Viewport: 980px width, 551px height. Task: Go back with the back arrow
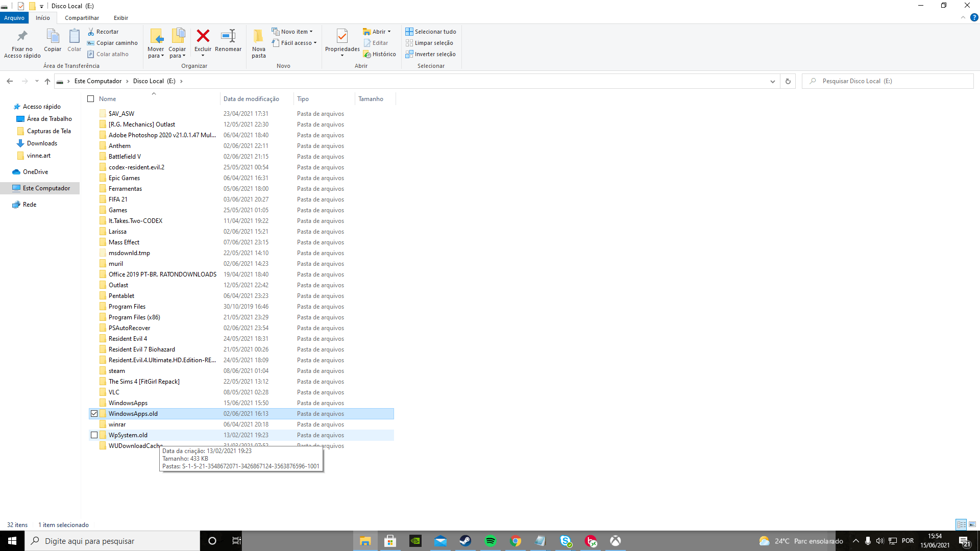(10, 81)
